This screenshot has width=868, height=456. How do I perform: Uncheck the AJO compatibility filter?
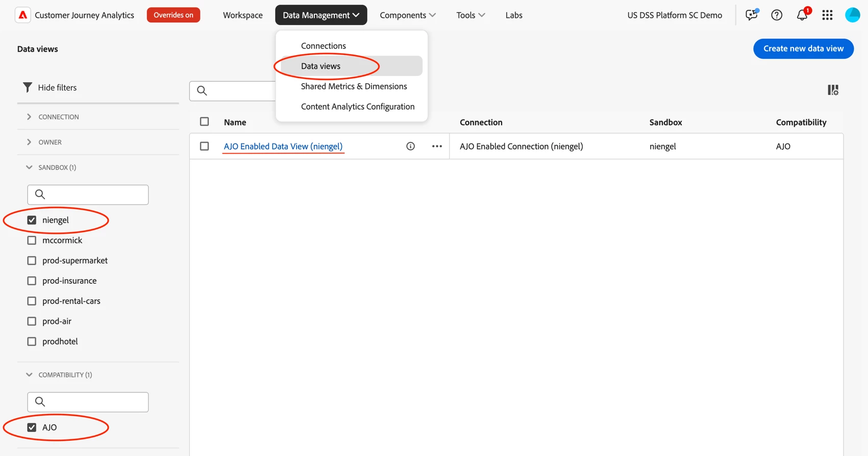tap(32, 427)
